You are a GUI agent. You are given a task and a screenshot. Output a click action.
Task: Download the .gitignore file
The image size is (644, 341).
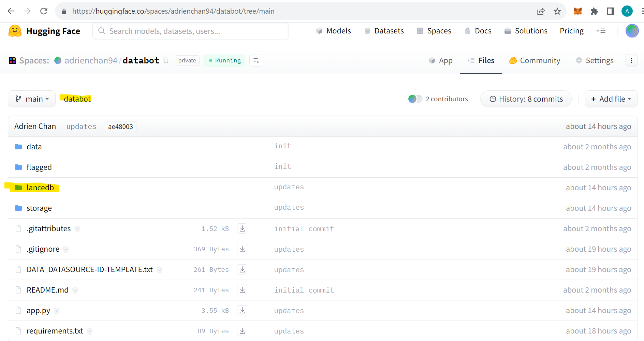coord(242,249)
